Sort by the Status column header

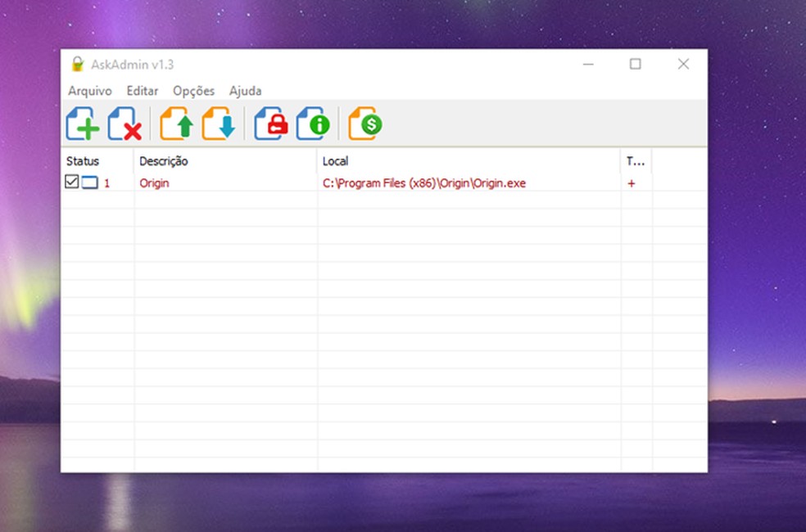click(97, 161)
